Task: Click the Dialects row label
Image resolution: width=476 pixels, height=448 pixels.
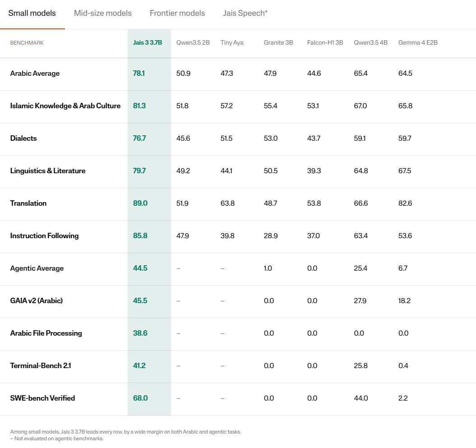Action: click(23, 138)
